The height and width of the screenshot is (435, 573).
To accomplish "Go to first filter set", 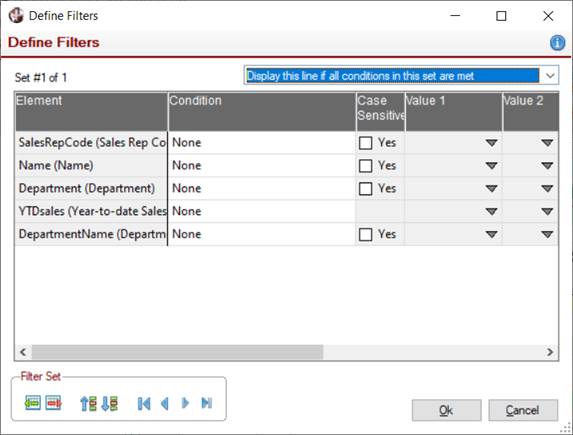I will coord(144,404).
